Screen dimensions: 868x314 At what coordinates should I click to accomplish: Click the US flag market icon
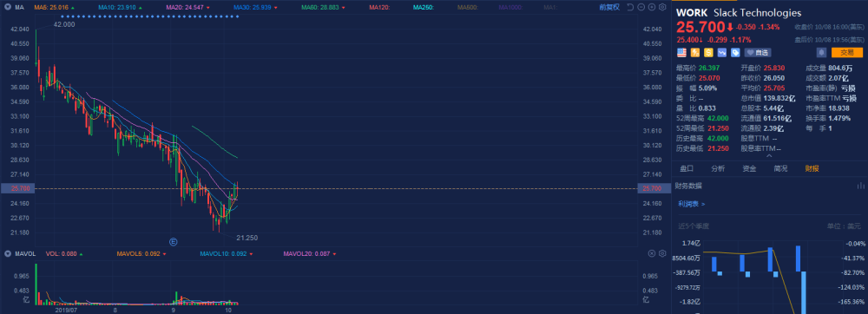tap(681, 53)
